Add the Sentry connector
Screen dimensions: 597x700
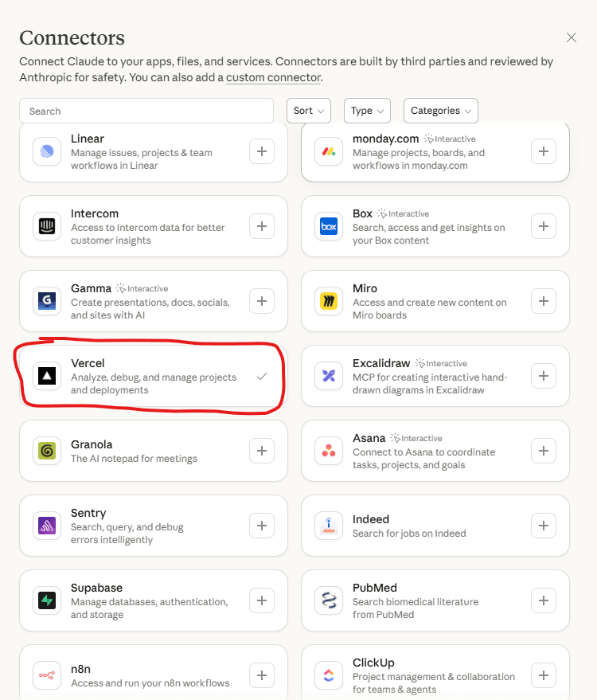click(x=262, y=526)
